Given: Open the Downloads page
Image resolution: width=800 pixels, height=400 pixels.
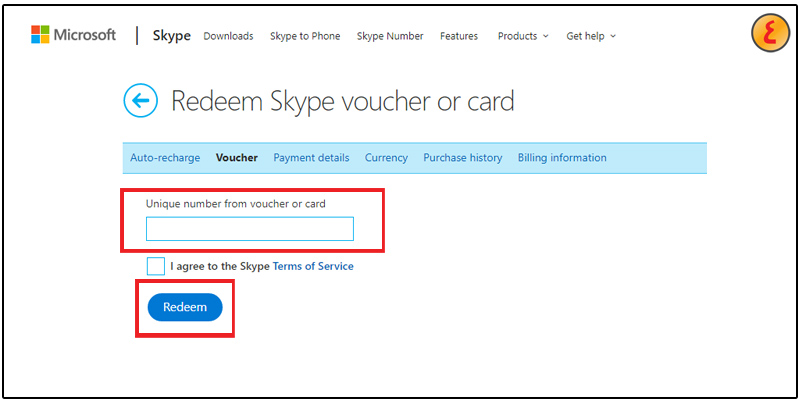Looking at the screenshot, I should pos(228,36).
